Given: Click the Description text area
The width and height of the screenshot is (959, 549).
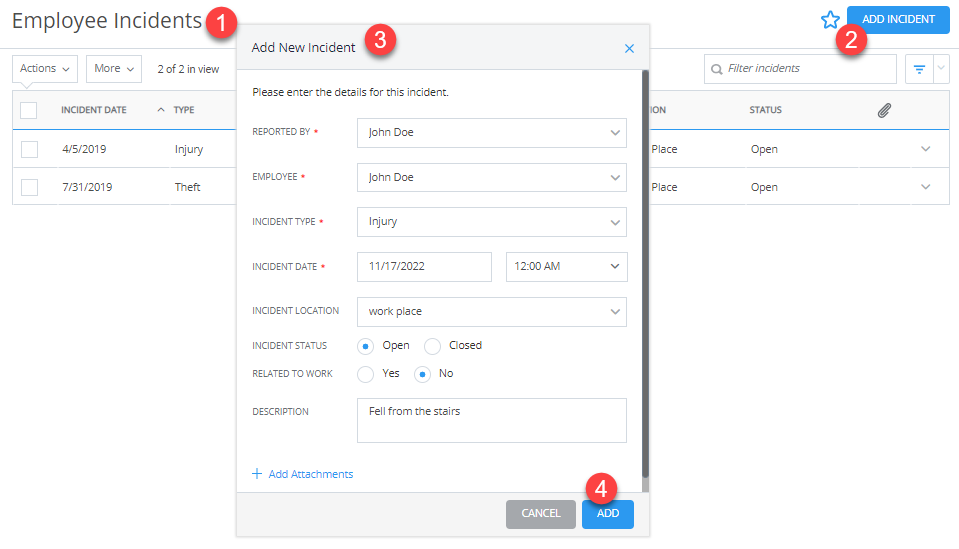Looking at the screenshot, I should tap(492, 421).
